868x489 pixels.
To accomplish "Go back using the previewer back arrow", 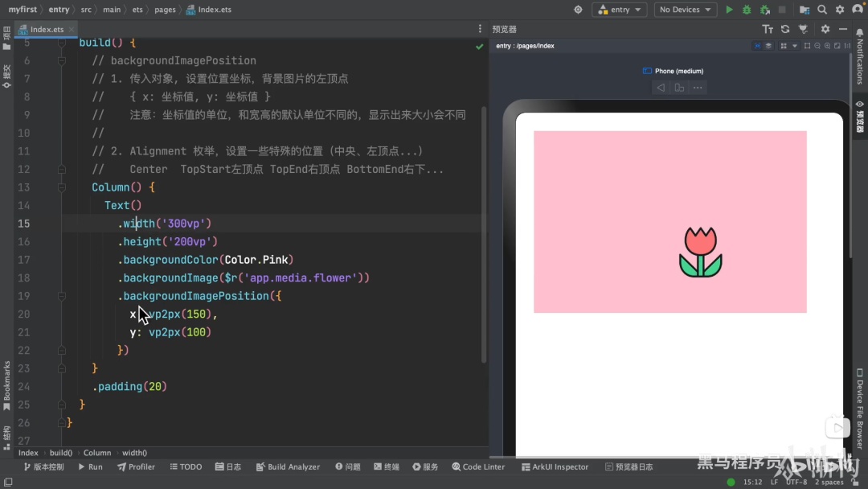I will (x=661, y=88).
